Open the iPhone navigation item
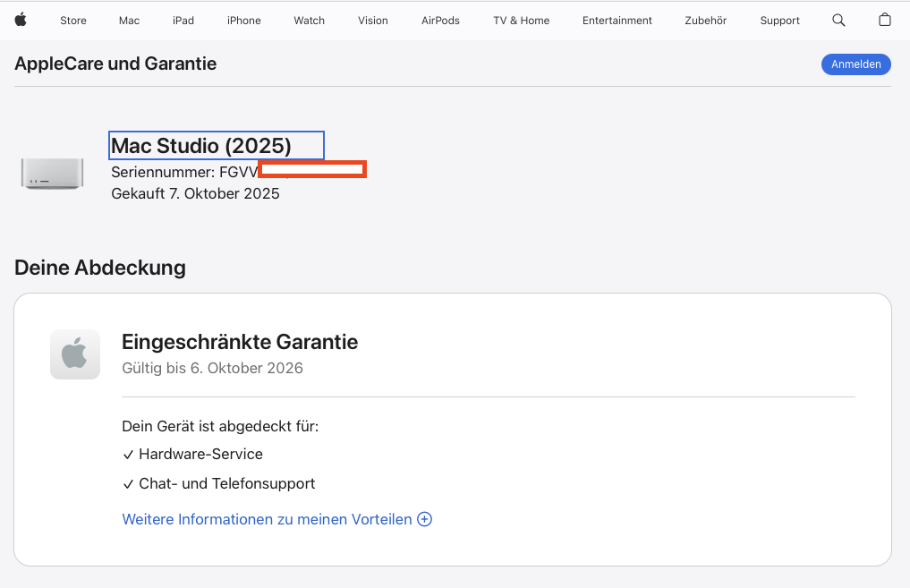The height and width of the screenshot is (588, 910). tap(243, 21)
